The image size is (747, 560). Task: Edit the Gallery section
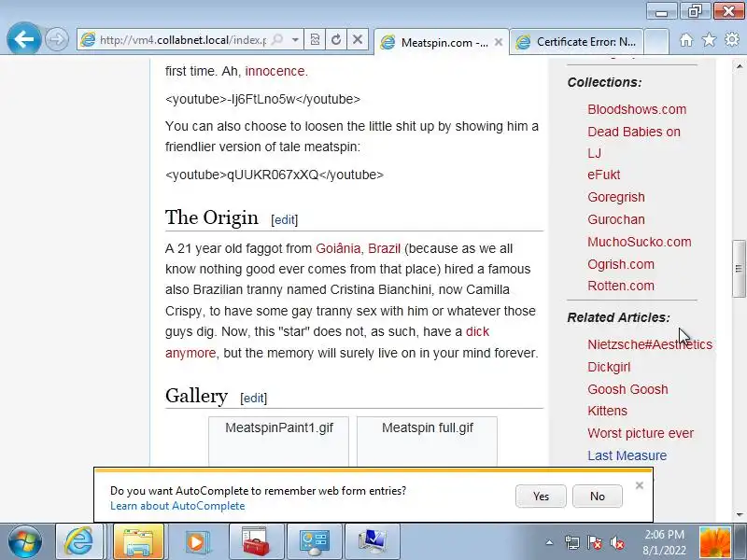pos(253,398)
